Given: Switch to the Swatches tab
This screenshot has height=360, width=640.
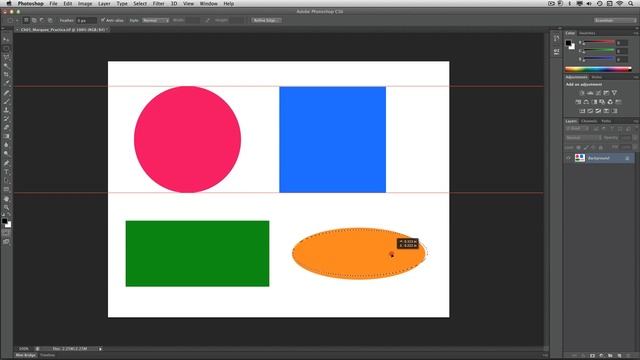Looking at the screenshot, I should (587, 33).
